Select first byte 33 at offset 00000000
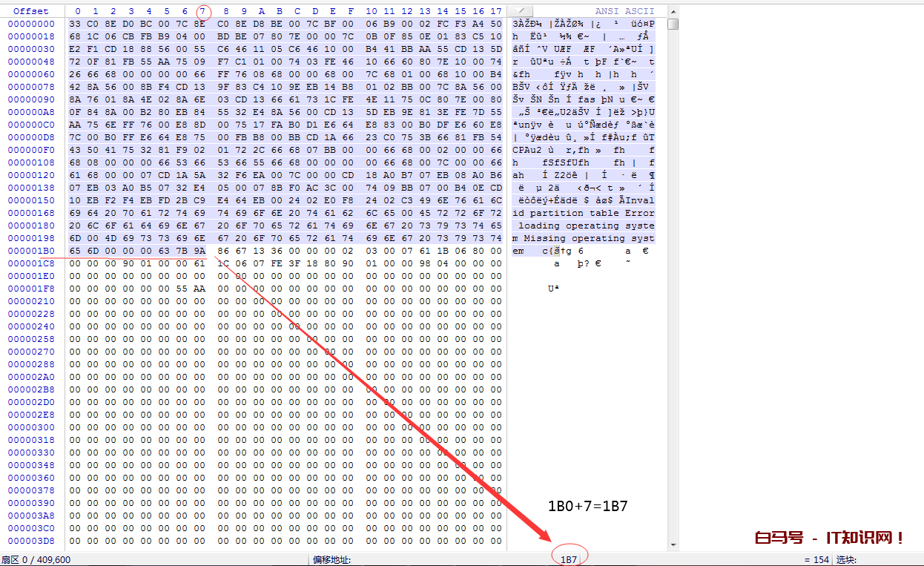 [x=74, y=24]
